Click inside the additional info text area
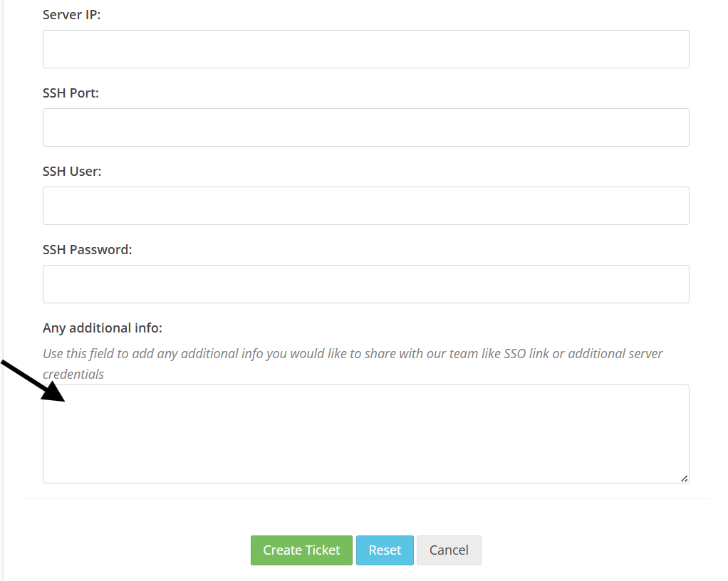The height and width of the screenshot is (581, 728). (x=365, y=433)
